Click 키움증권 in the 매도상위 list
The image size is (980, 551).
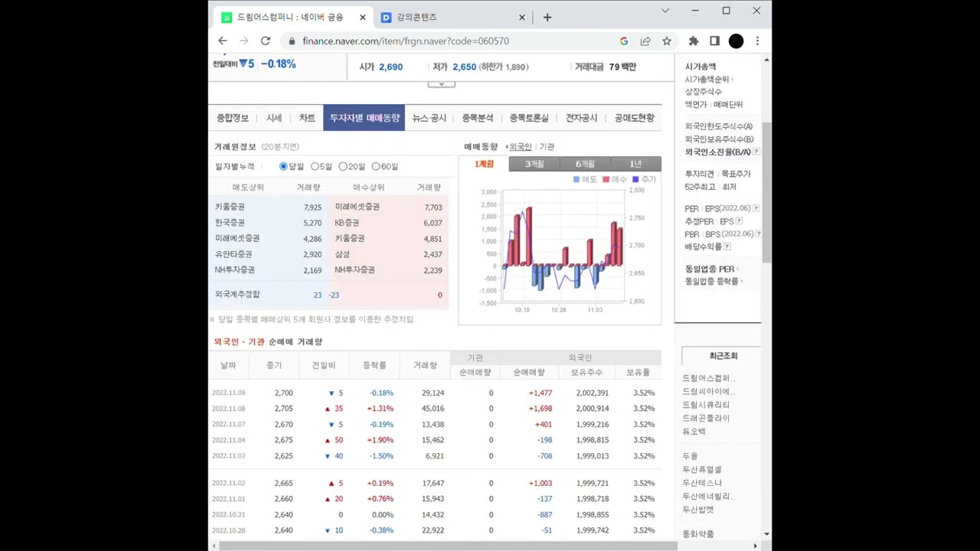click(230, 207)
